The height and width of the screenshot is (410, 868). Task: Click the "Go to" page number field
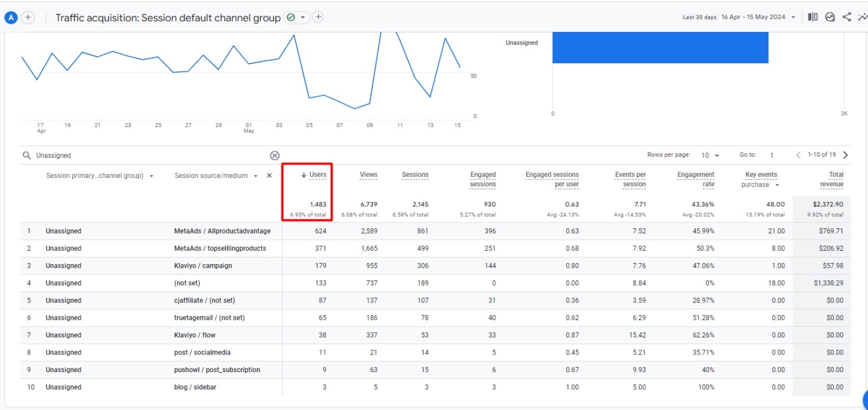click(x=772, y=155)
